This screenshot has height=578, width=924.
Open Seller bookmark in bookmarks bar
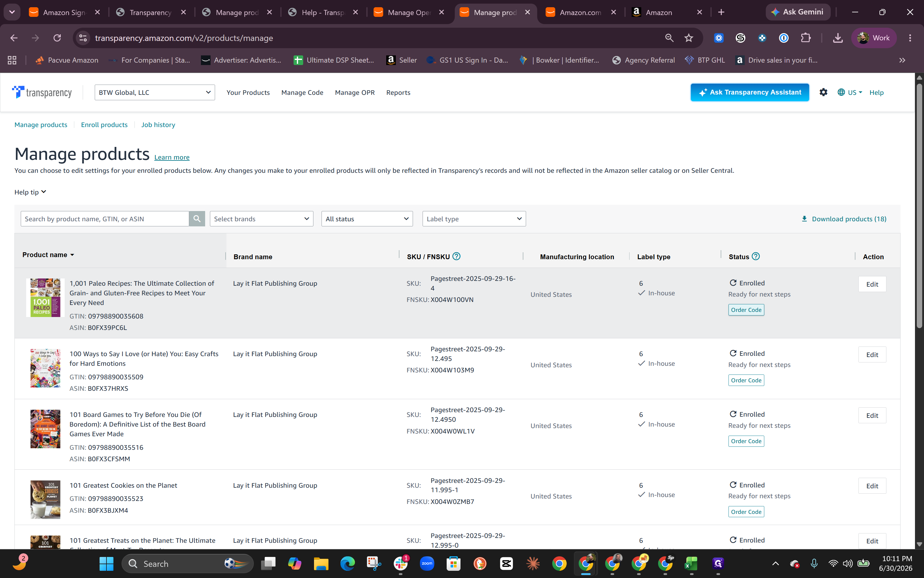401,60
